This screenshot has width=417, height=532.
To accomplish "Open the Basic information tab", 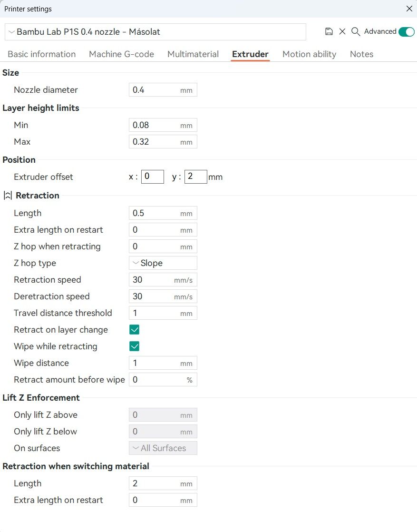I will [42, 54].
